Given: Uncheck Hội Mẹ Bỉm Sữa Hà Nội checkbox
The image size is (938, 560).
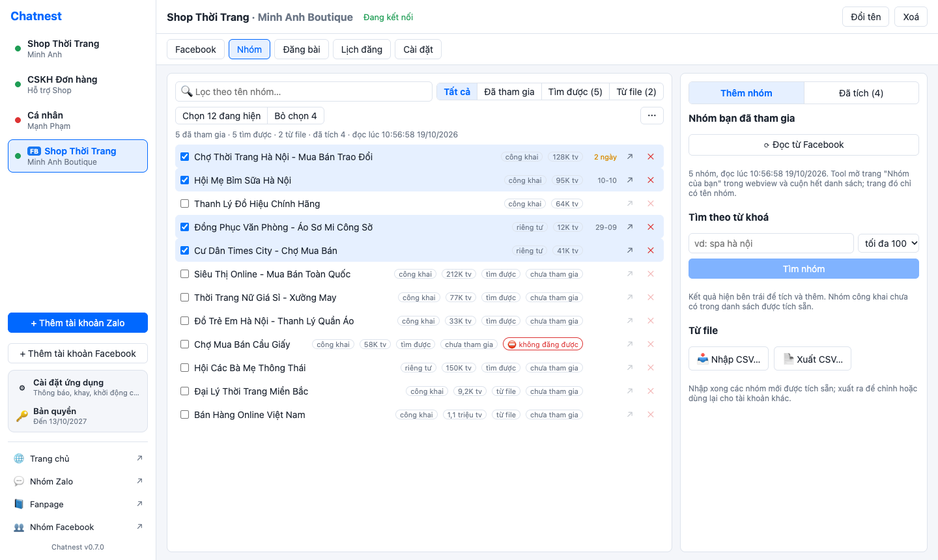Looking at the screenshot, I should click(x=185, y=180).
